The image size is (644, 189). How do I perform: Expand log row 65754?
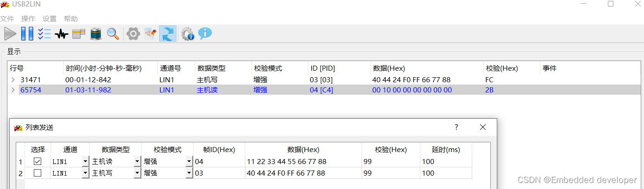click(13, 90)
